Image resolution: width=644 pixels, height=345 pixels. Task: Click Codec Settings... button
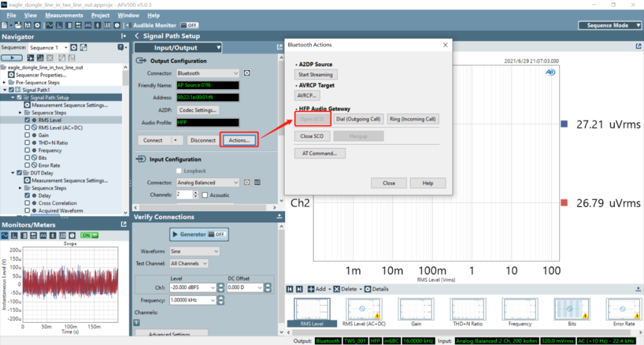pos(198,110)
